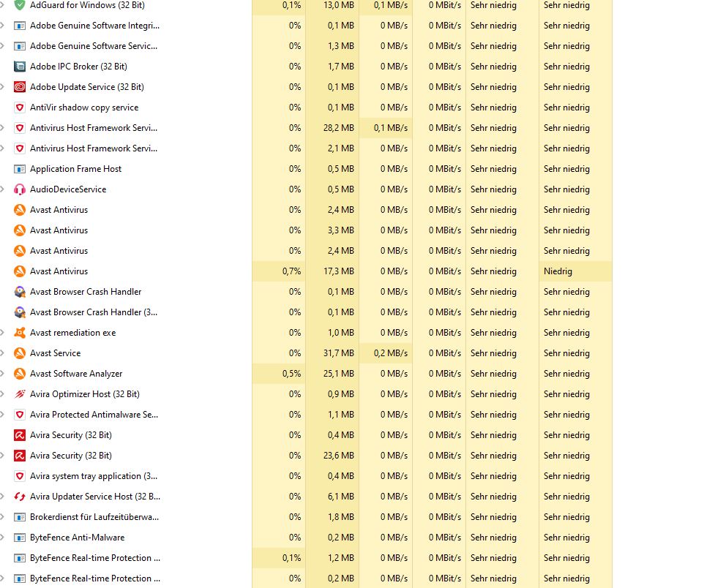Expand the Adobe Update Service (32 Bit) group
This screenshot has height=588, width=726.
pos(2,87)
